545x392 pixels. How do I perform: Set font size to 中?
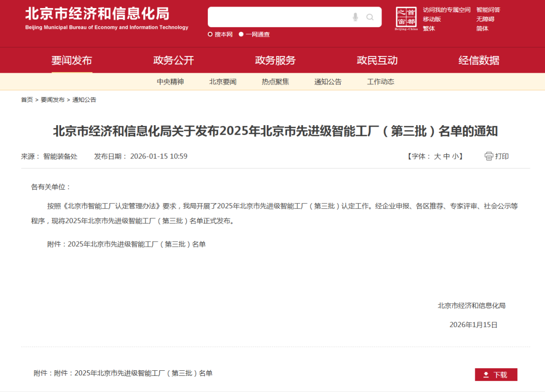tap(446, 156)
